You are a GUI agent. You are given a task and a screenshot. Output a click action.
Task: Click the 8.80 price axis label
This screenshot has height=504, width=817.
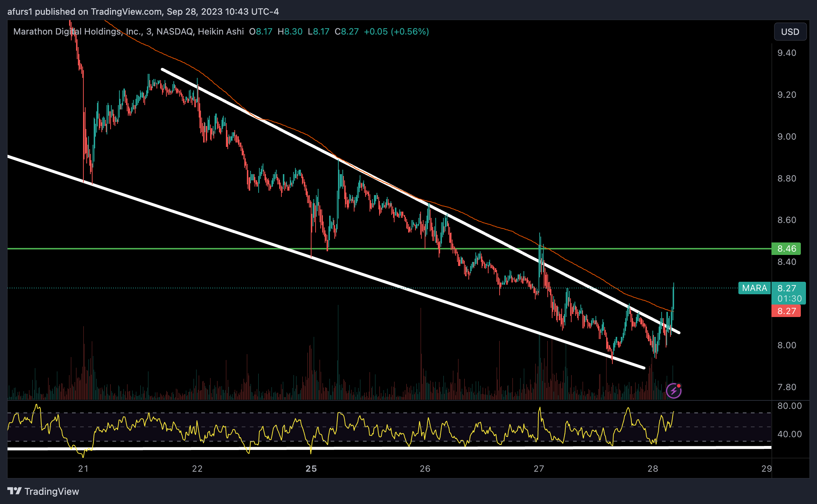pyautogui.click(x=787, y=179)
